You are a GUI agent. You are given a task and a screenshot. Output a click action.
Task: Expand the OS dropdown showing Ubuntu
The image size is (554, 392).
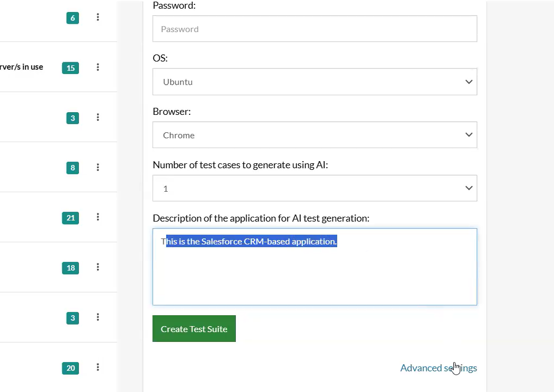[314, 82]
